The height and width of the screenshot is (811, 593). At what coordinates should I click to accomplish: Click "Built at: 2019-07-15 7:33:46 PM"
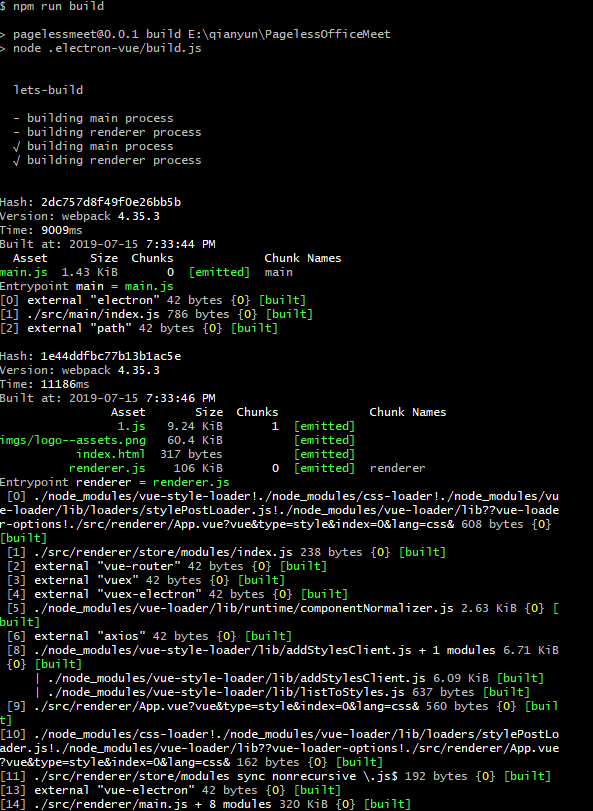point(108,398)
